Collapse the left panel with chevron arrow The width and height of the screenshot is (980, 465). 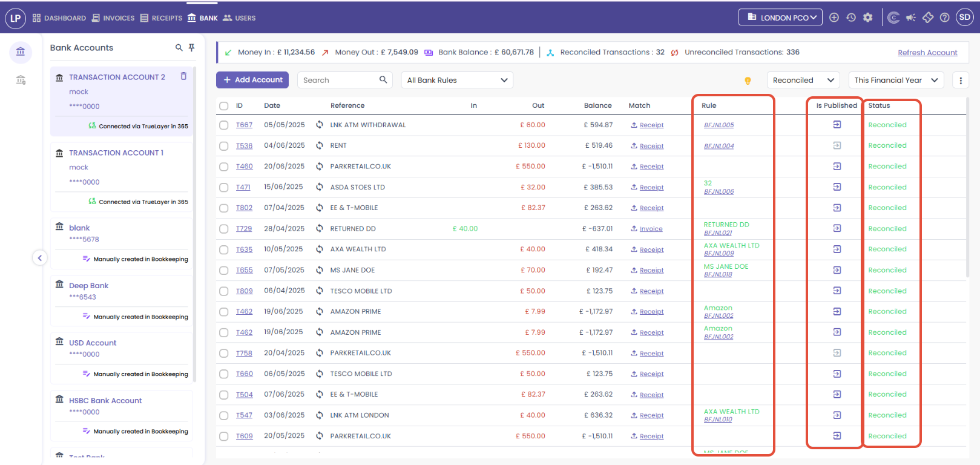click(x=39, y=258)
